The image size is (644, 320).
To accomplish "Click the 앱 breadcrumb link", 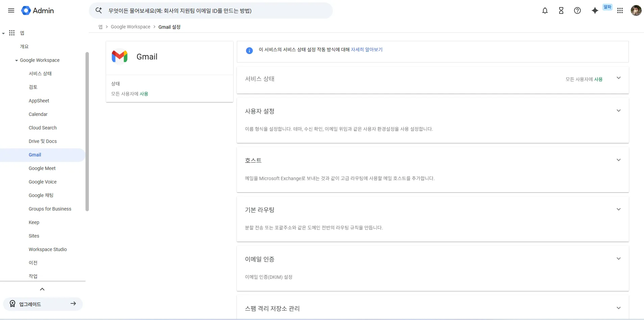I will [x=100, y=27].
